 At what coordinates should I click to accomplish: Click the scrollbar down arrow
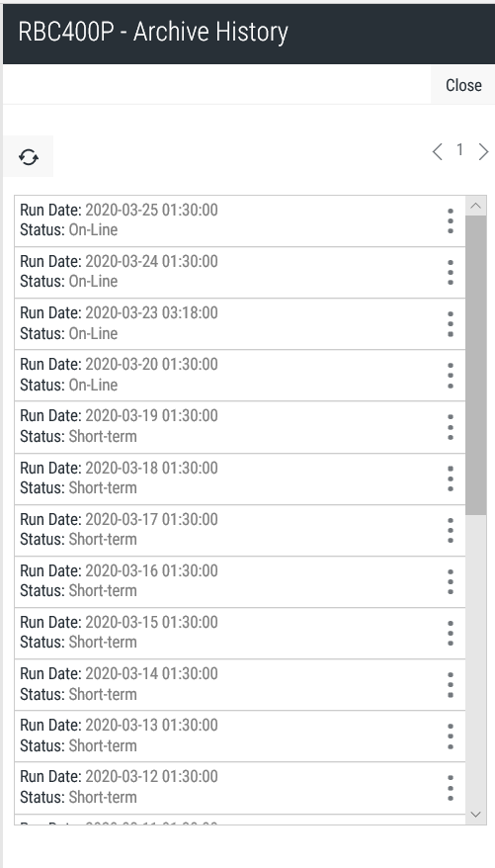(475, 815)
